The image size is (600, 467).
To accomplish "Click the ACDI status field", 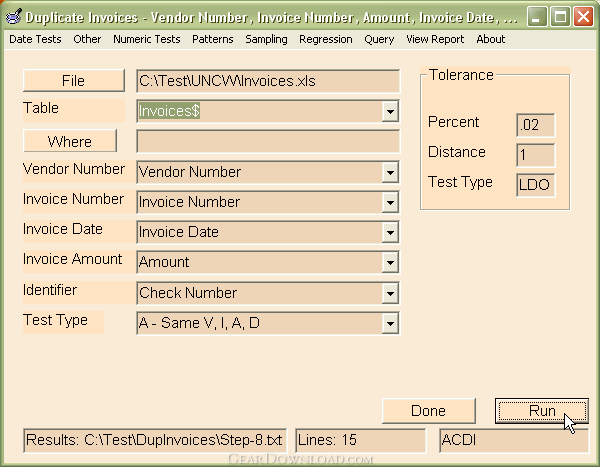I will click(514, 440).
